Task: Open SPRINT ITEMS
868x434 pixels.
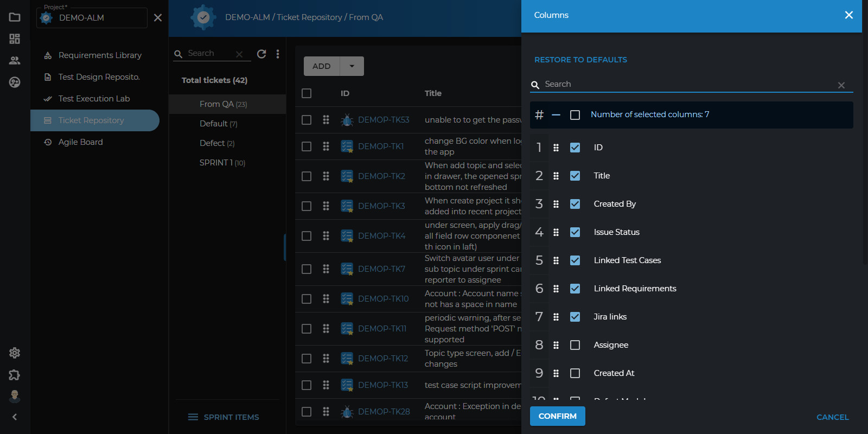Action: (224, 417)
